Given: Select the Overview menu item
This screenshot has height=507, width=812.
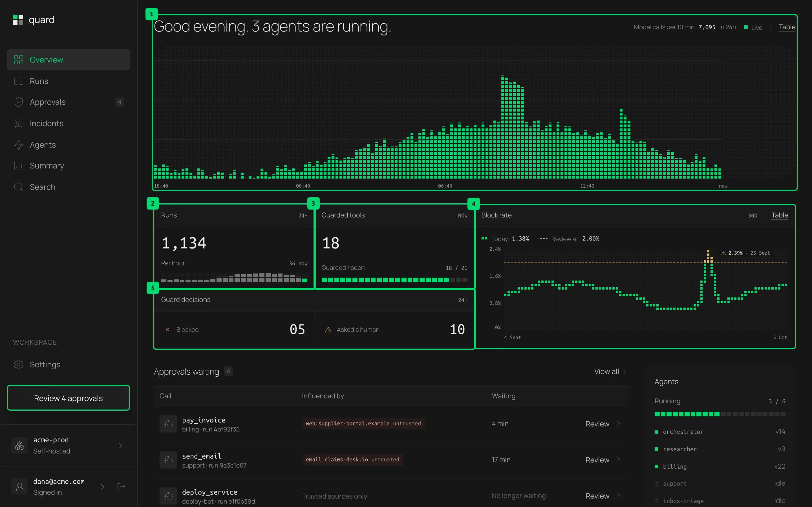Looking at the screenshot, I should point(69,60).
